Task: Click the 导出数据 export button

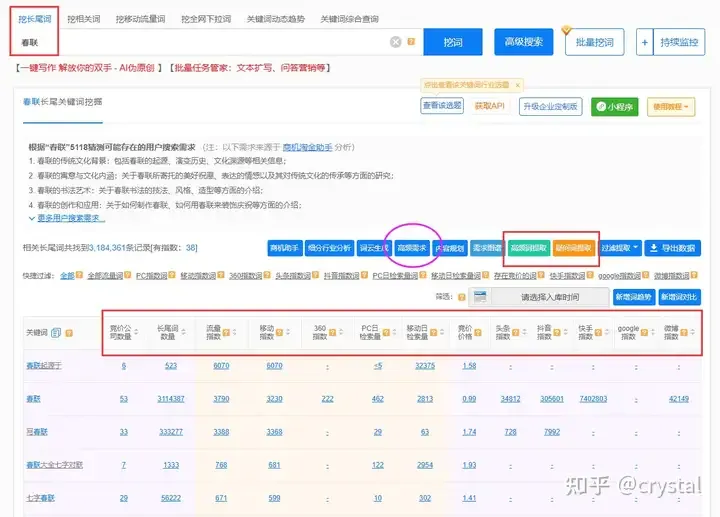Action: click(673, 248)
